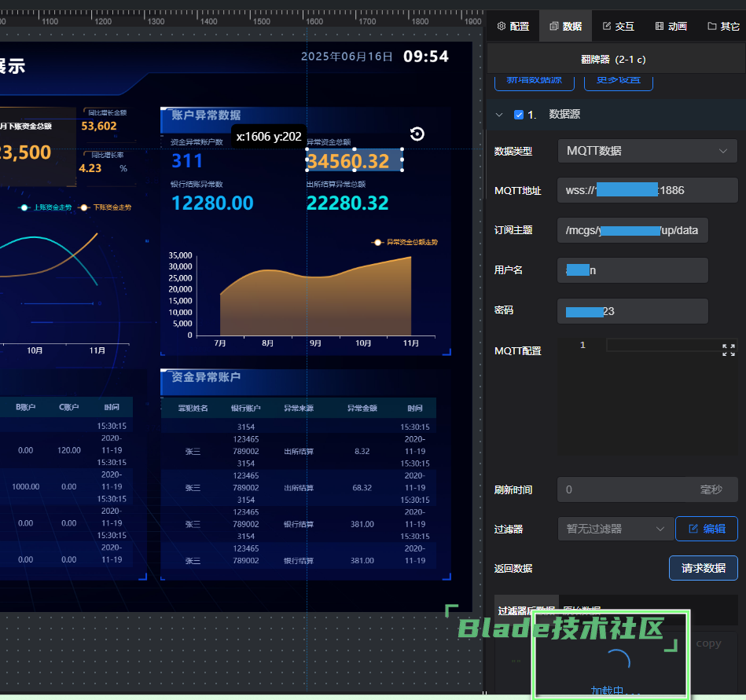Toggle the 下账资金走势 legend item
The image size is (746, 700).
pos(105,207)
